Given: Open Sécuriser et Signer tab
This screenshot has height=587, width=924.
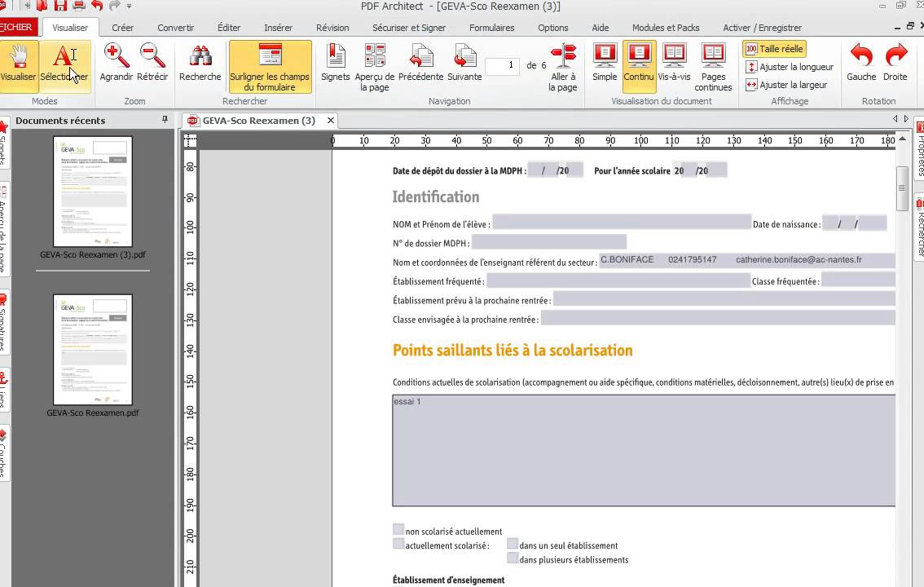Looking at the screenshot, I should click(409, 28).
